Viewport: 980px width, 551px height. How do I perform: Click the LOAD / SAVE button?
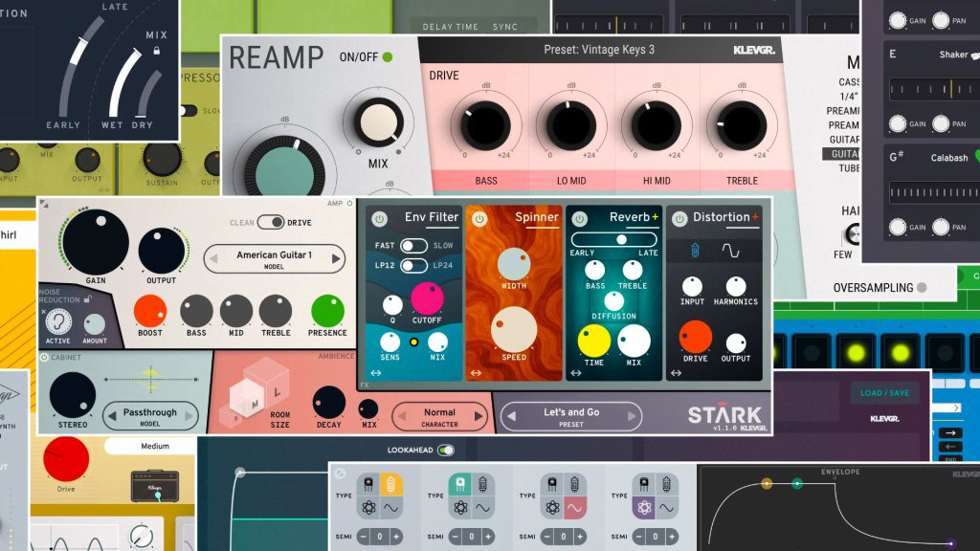tap(884, 393)
